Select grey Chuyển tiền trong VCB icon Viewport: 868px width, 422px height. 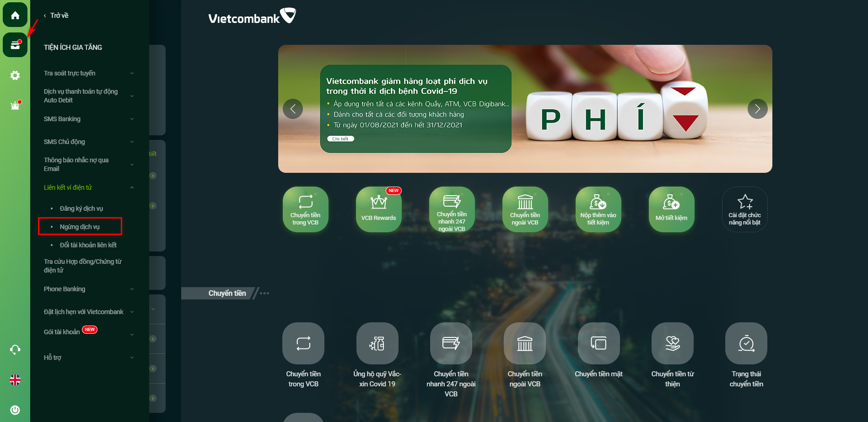click(303, 343)
